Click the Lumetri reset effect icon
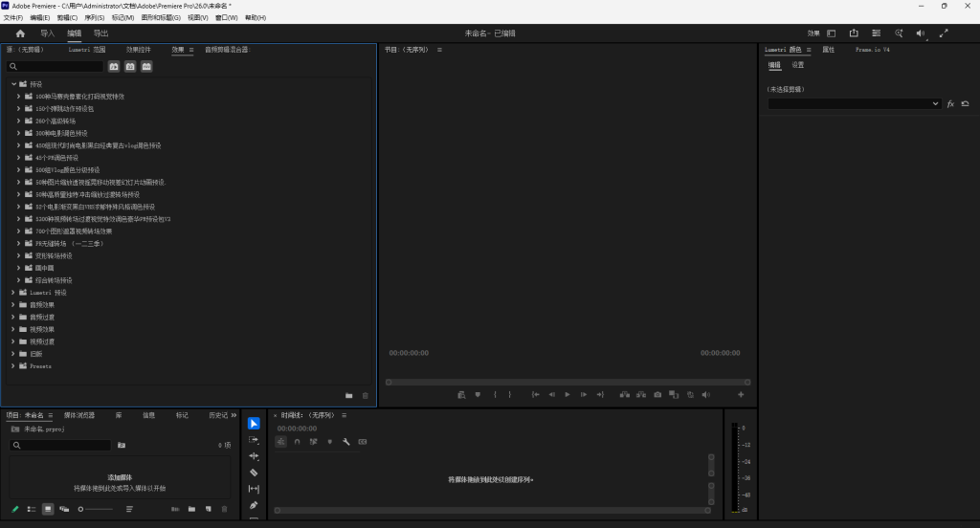 click(965, 103)
